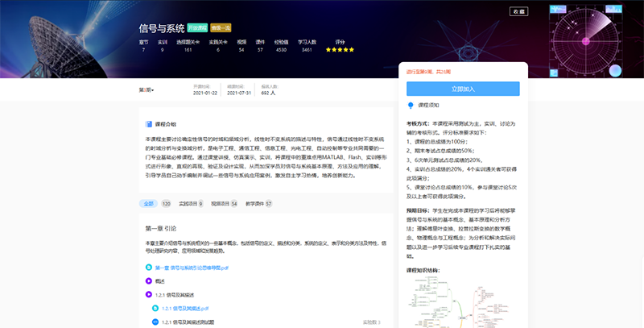The width and height of the screenshot is (644, 328).
Task: Click the 课程介绍 document icon
Action: (148, 124)
